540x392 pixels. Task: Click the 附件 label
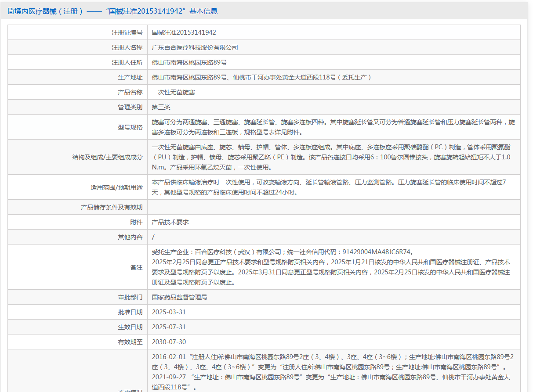[136, 222]
